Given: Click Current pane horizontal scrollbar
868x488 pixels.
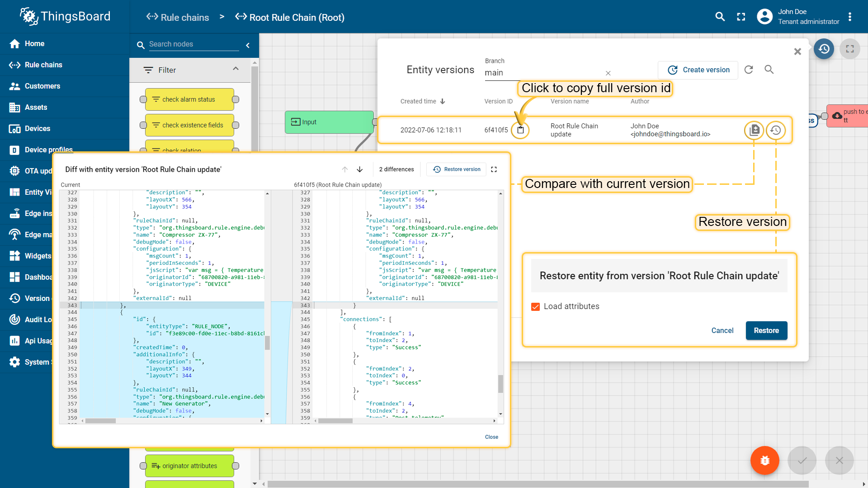Looking at the screenshot, I should (101, 421).
